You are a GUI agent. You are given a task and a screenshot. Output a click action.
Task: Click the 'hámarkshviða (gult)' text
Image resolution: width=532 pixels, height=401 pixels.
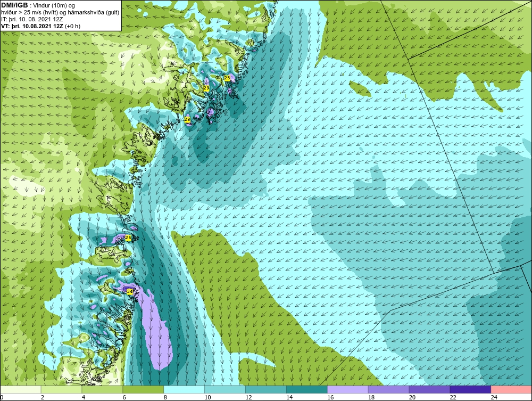click(93, 13)
